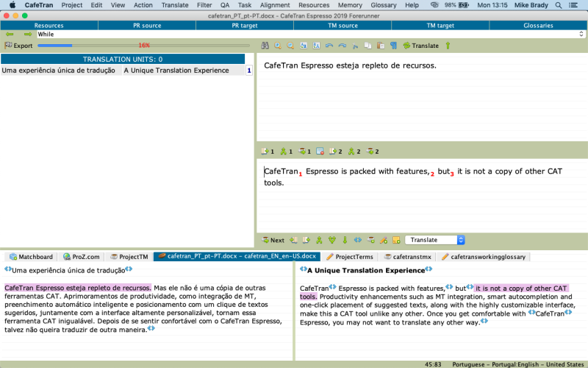
Task: Open the While search field dropdown arrows
Action: 581,34
